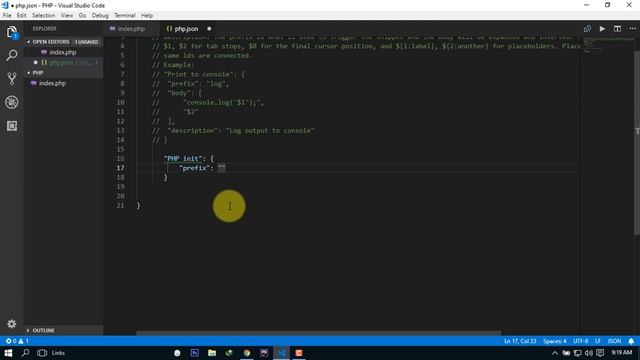Screen dimensions: 640x360
Task: Open the editor More Actions ellipsis
Action: (632, 29)
